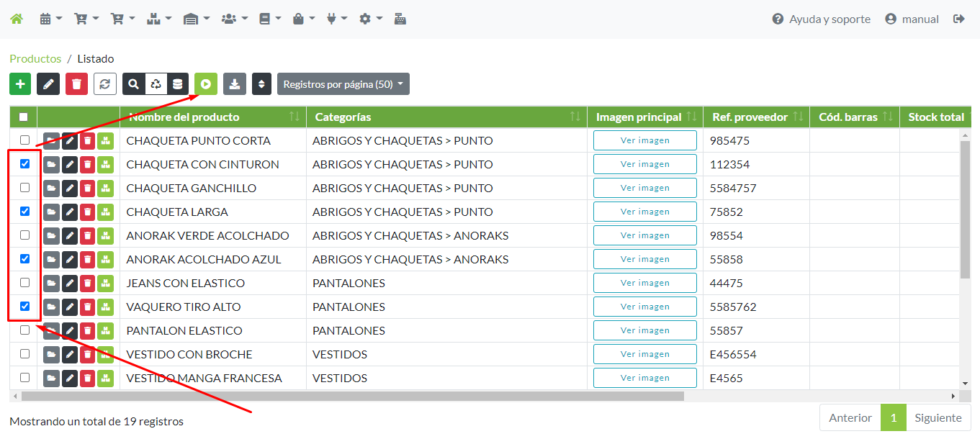Click the refresh icon in the product toolbar

click(x=104, y=84)
